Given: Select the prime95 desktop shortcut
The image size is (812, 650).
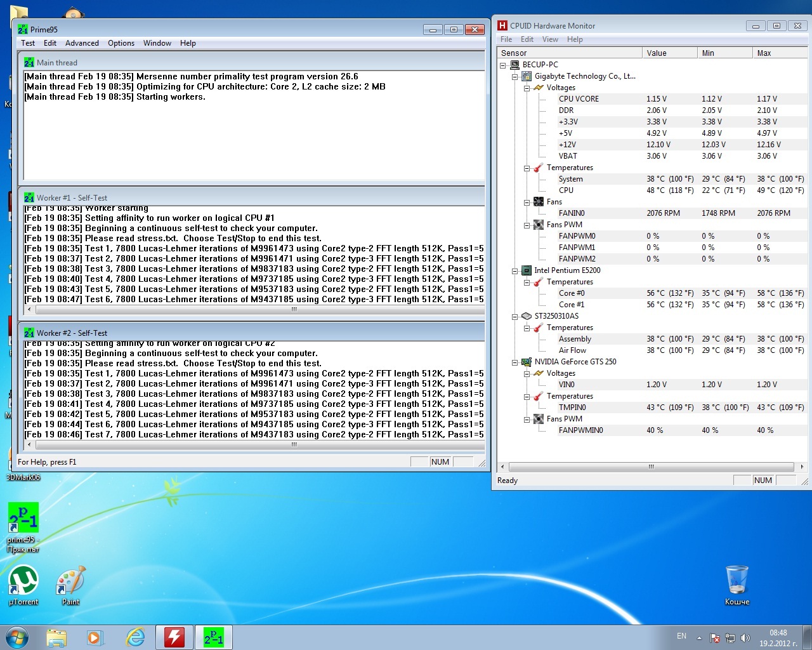Looking at the screenshot, I should (x=23, y=527).
